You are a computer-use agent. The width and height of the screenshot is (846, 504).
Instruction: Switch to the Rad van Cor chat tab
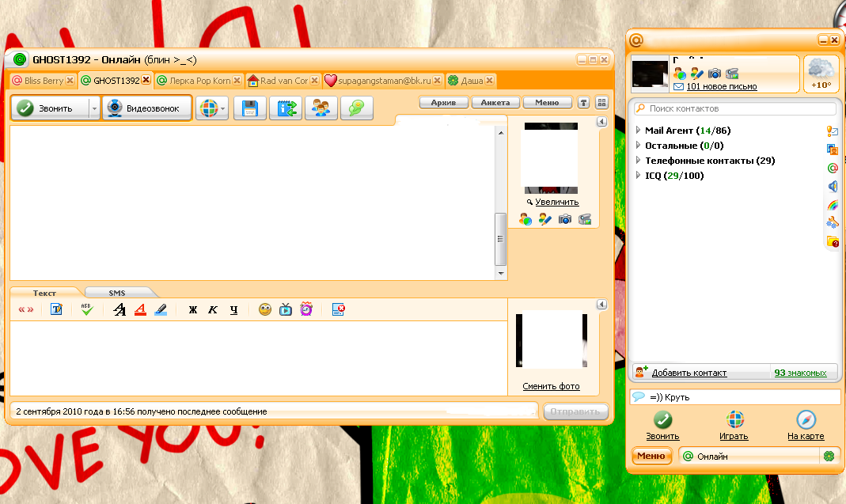284,81
